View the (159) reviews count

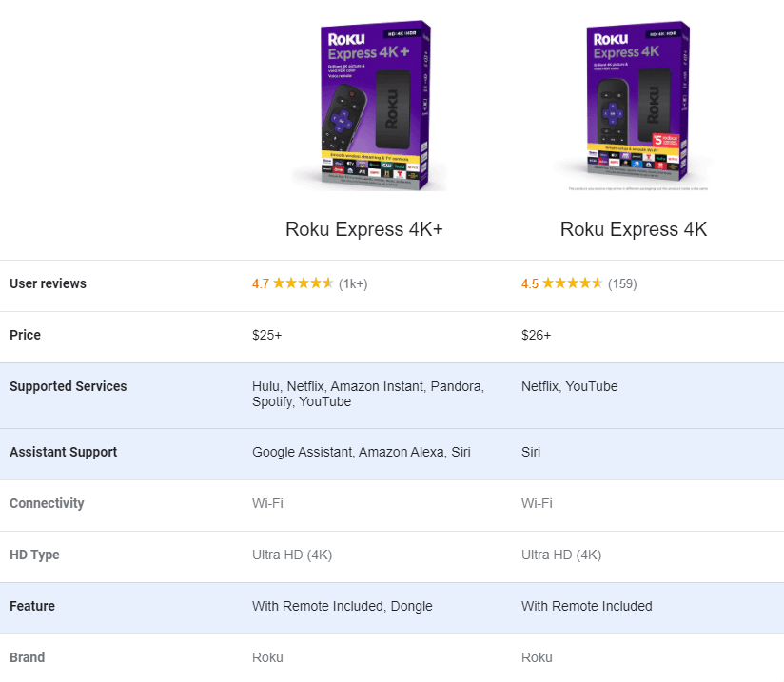(622, 283)
